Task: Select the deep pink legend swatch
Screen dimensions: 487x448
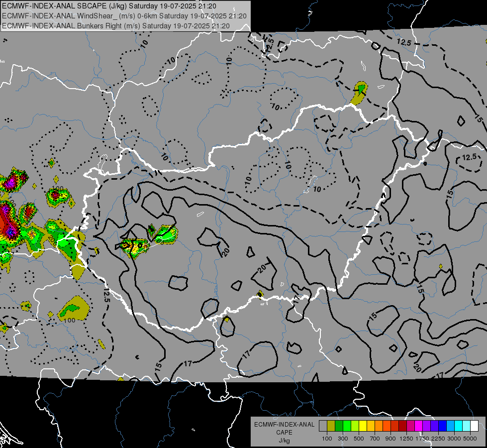Action: [410, 426]
